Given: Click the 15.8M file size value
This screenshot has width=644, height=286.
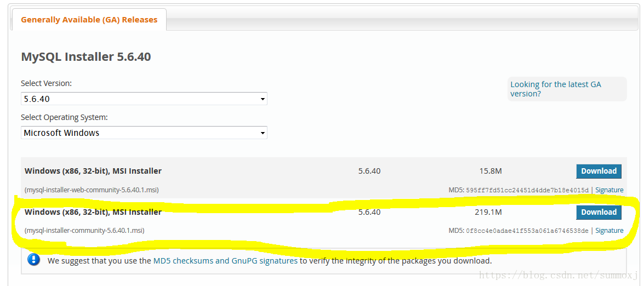Looking at the screenshot, I should click(x=491, y=171).
